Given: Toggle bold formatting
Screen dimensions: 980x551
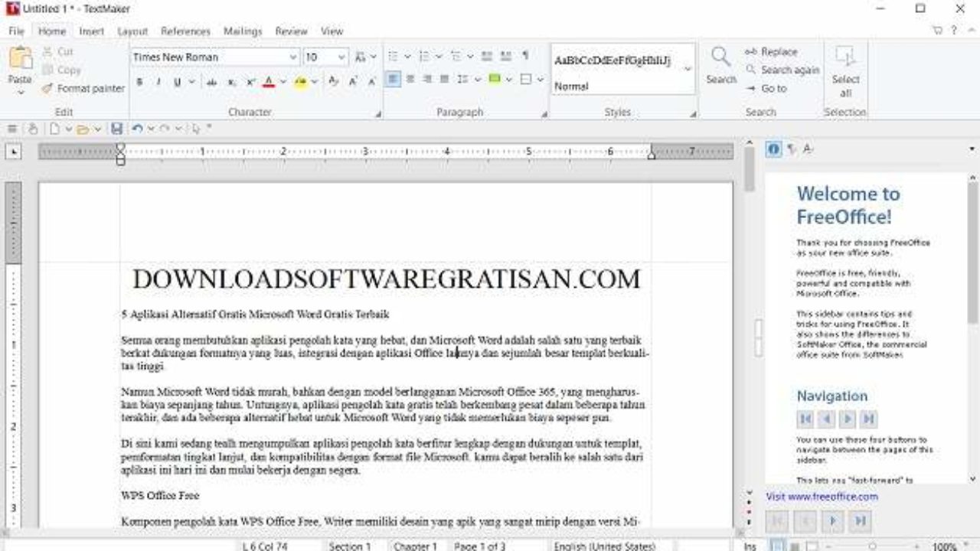Looking at the screenshot, I should 139,81.
